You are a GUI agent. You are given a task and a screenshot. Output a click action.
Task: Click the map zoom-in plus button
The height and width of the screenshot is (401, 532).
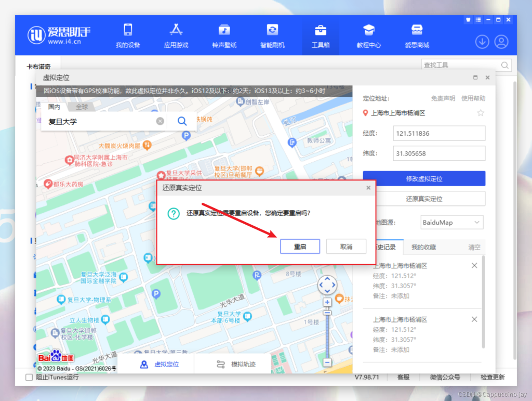click(327, 302)
